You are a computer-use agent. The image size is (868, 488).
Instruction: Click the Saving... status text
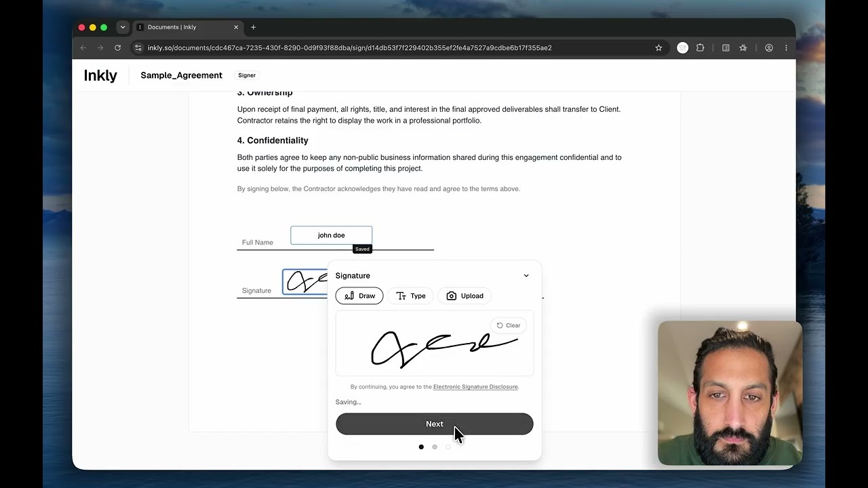pyautogui.click(x=348, y=402)
